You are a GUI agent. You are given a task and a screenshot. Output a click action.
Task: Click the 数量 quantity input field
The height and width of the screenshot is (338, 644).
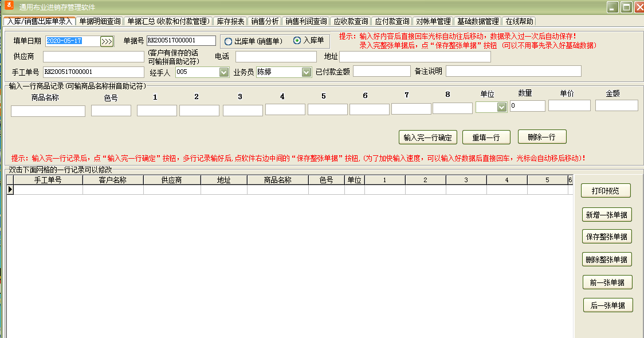(x=527, y=106)
